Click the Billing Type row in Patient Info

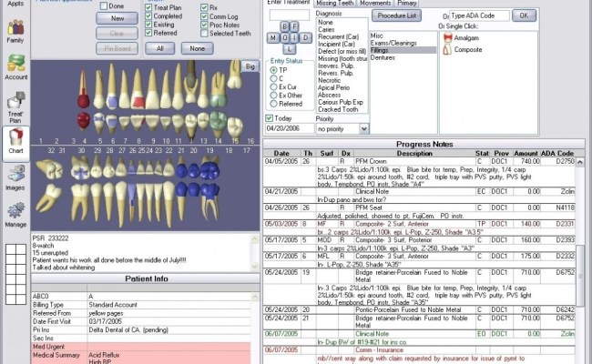tap(141, 305)
